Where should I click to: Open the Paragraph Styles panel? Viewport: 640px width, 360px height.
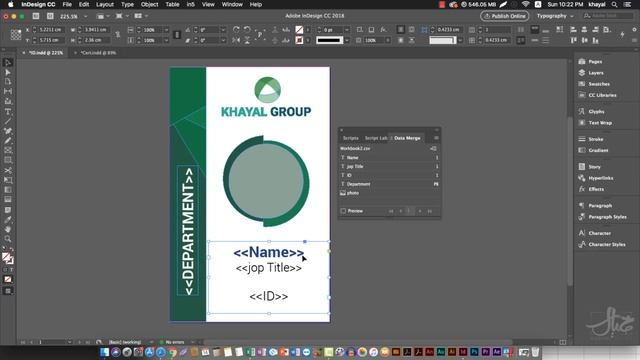click(x=602, y=217)
